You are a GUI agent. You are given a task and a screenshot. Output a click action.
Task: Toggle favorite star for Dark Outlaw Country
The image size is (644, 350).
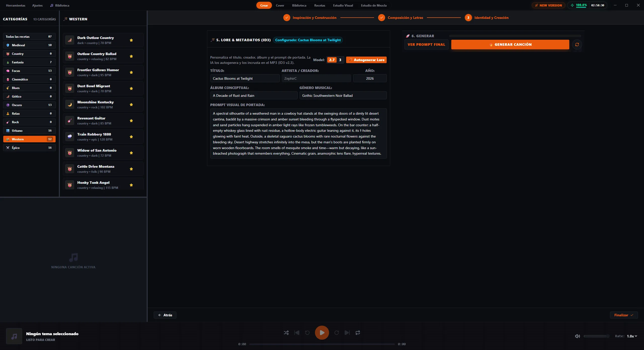pos(131,40)
